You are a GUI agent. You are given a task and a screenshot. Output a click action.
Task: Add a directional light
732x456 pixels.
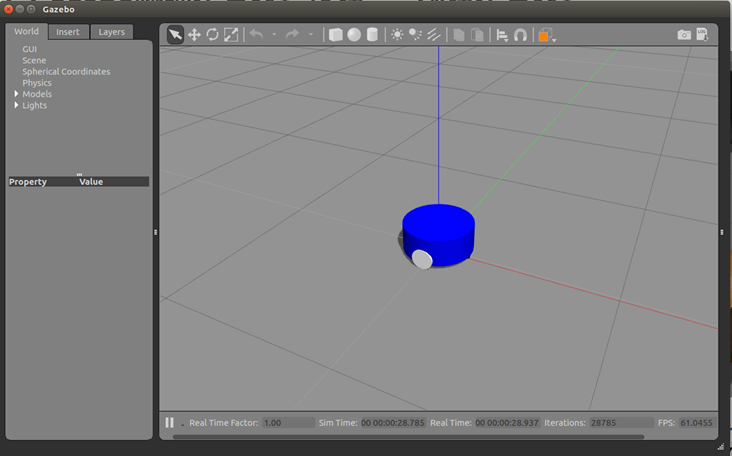(434, 35)
